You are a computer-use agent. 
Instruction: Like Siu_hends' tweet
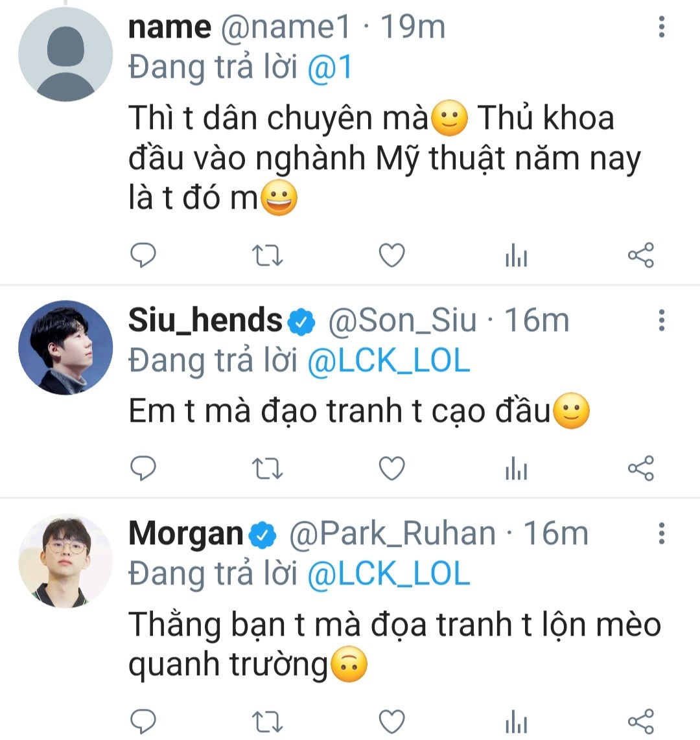391,468
